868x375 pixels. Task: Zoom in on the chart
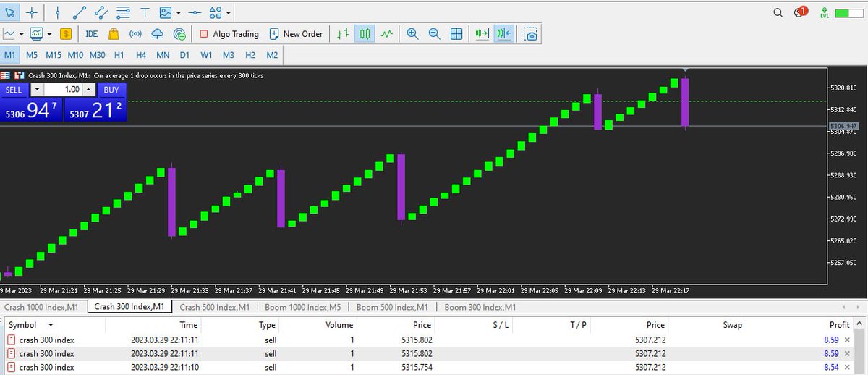(412, 33)
